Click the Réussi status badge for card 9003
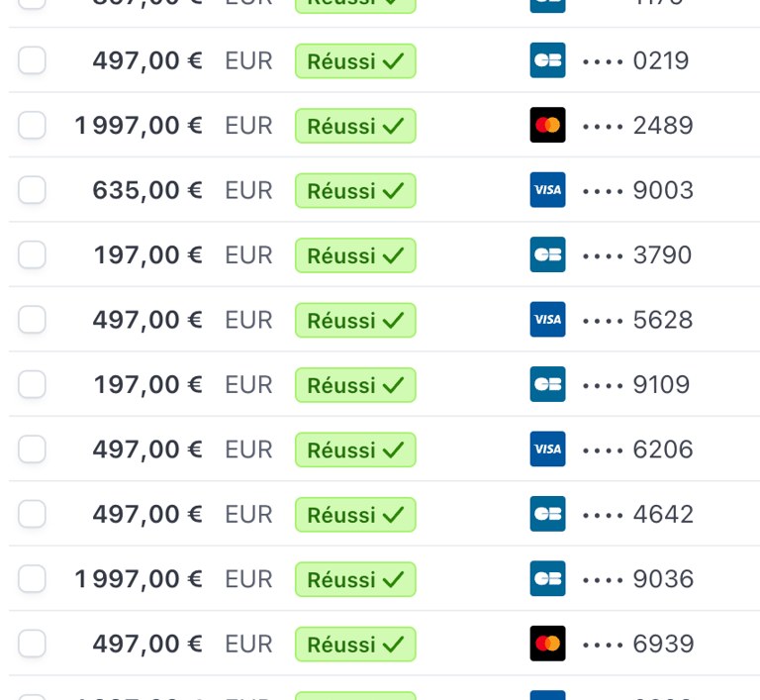Image resolution: width=760 pixels, height=700 pixels. click(x=355, y=191)
